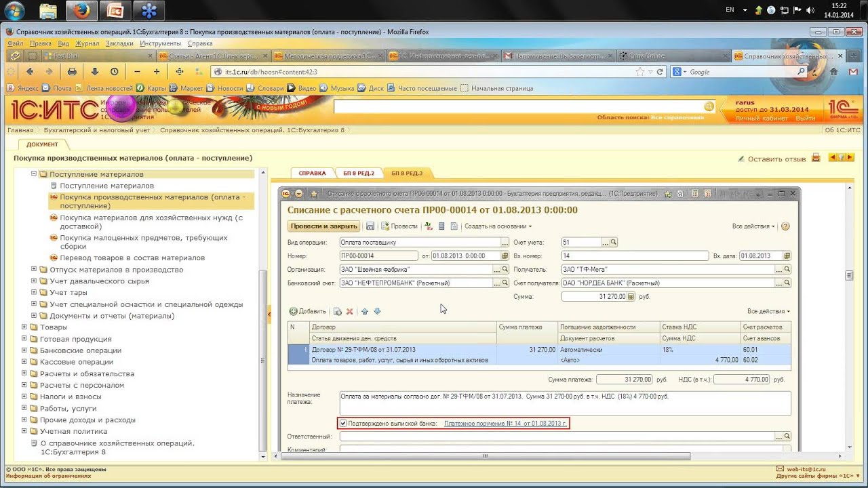Image resolution: width=868 pixels, height=488 pixels.
Task: Follow the Платежное поручение № 14 link
Action: tap(505, 424)
